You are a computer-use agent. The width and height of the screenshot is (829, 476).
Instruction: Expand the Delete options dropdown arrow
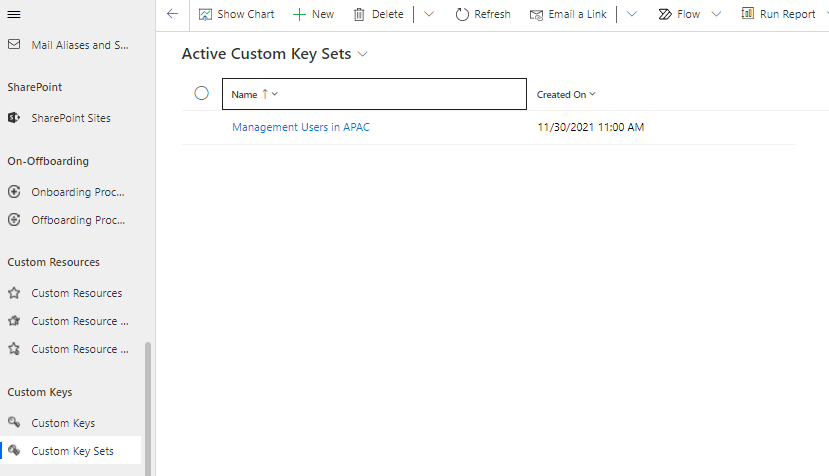429,14
